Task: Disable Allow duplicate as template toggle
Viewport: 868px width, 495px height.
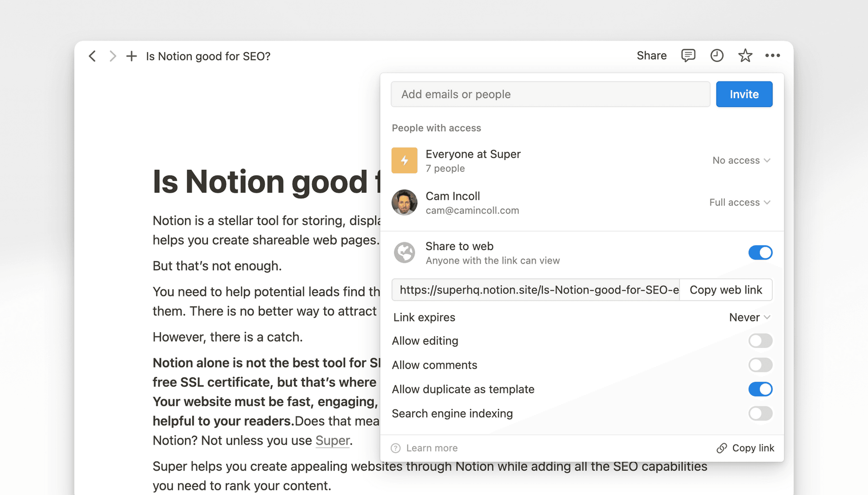Action: pos(760,389)
